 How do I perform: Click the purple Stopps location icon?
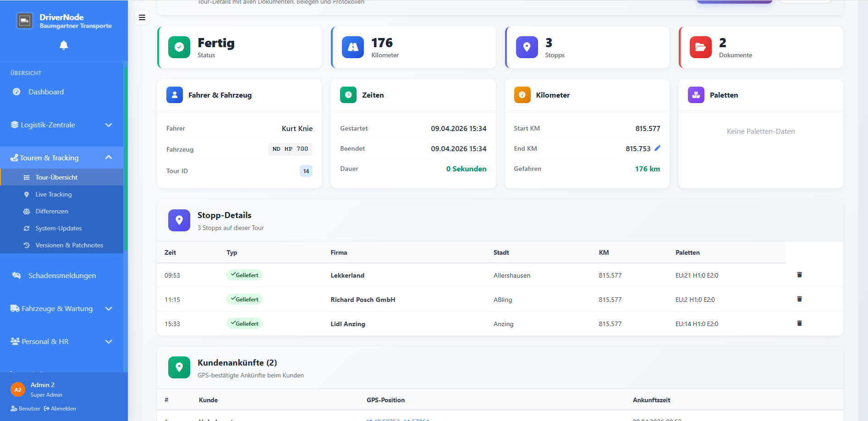(x=527, y=47)
